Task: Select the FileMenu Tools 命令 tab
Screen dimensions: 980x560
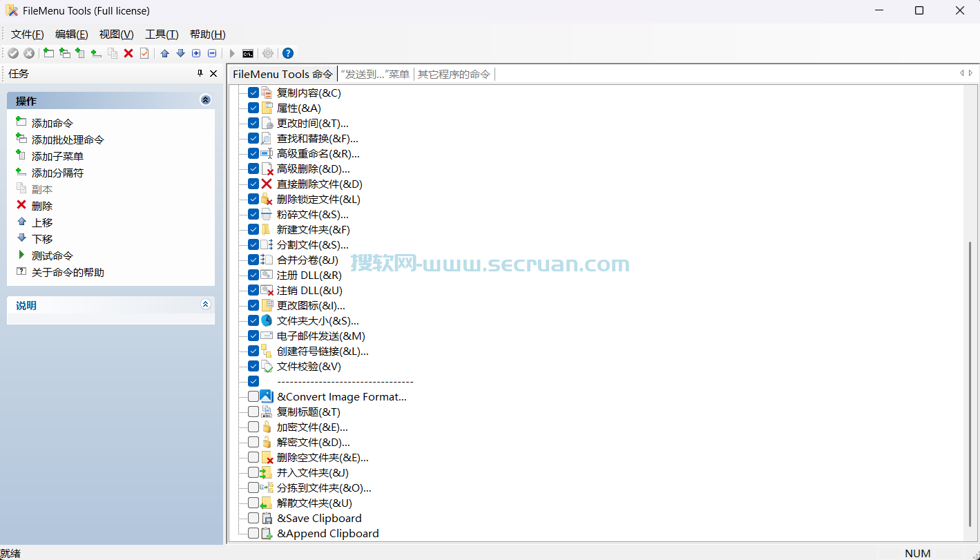Action: pyautogui.click(x=282, y=74)
